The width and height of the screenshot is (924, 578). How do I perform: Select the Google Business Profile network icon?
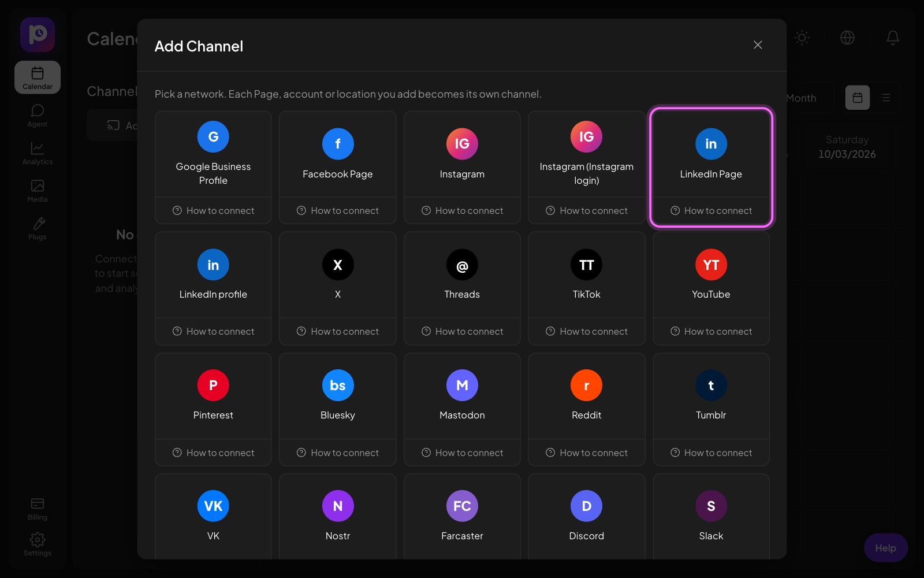point(213,136)
